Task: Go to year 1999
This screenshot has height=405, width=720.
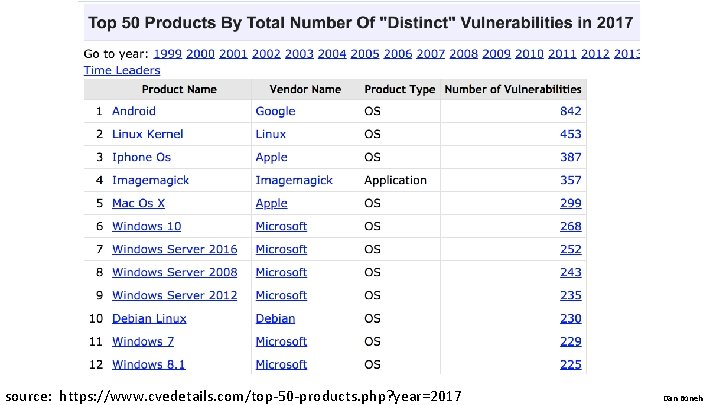Action: pyautogui.click(x=166, y=53)
